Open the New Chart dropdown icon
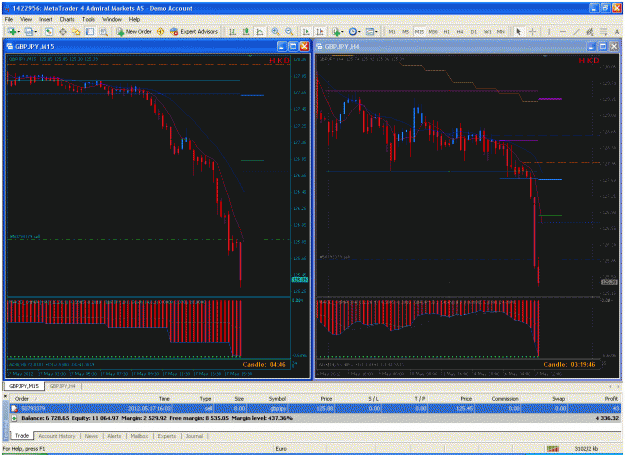The width and height of the screenshot is (625, 455). [x=13, y=31]
